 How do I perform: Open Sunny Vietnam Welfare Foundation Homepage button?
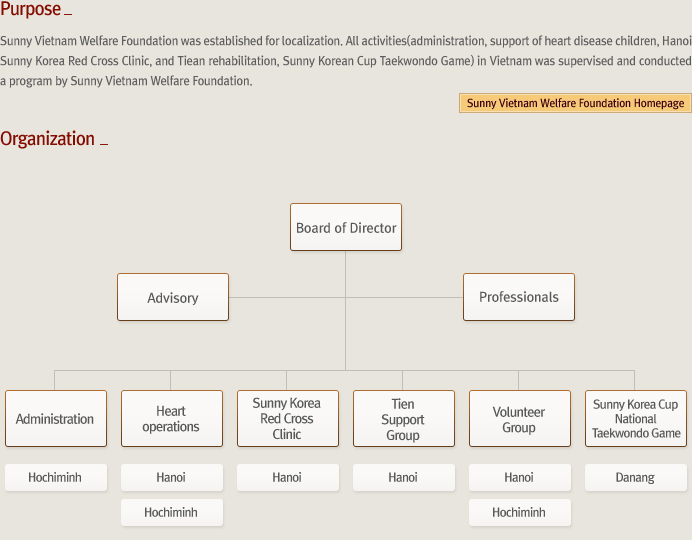pos(575,103)
